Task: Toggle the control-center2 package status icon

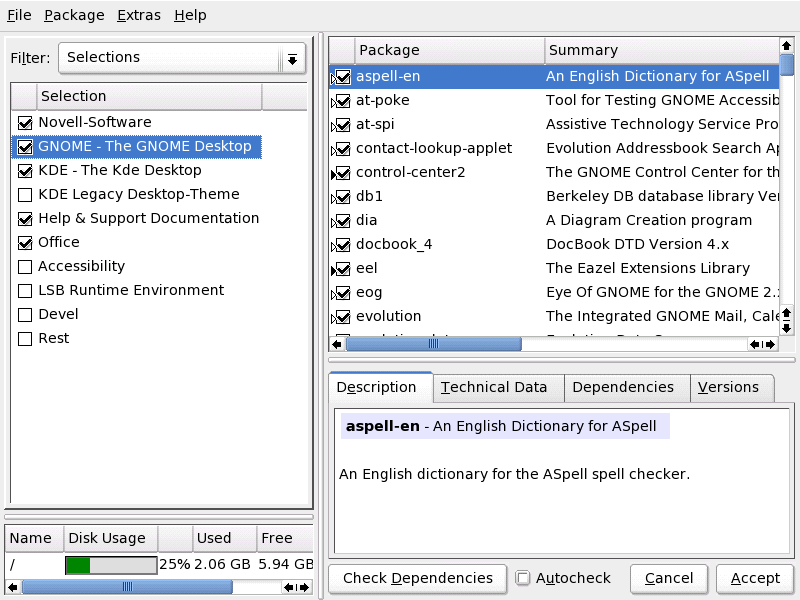Action: [x=342, y=172]
